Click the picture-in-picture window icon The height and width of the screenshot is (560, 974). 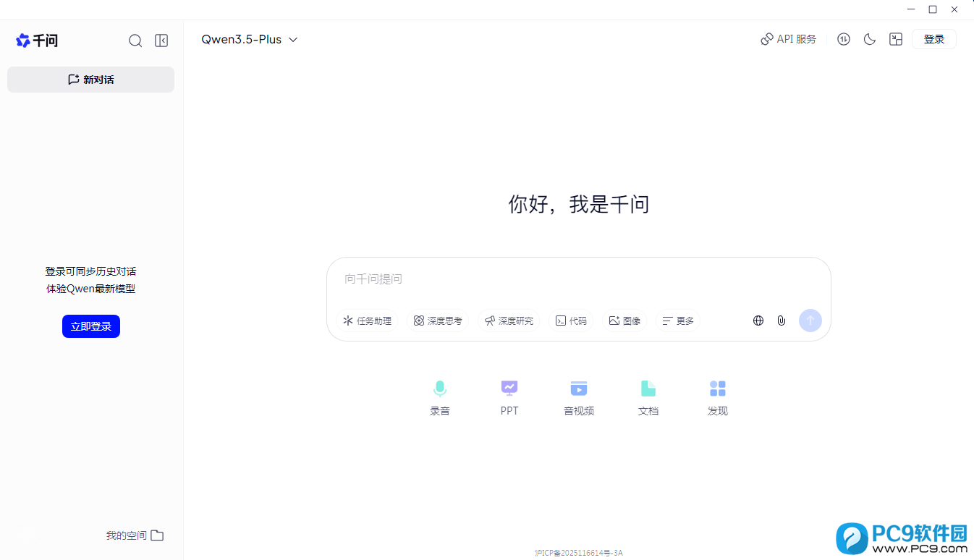(x=895, y=39)
